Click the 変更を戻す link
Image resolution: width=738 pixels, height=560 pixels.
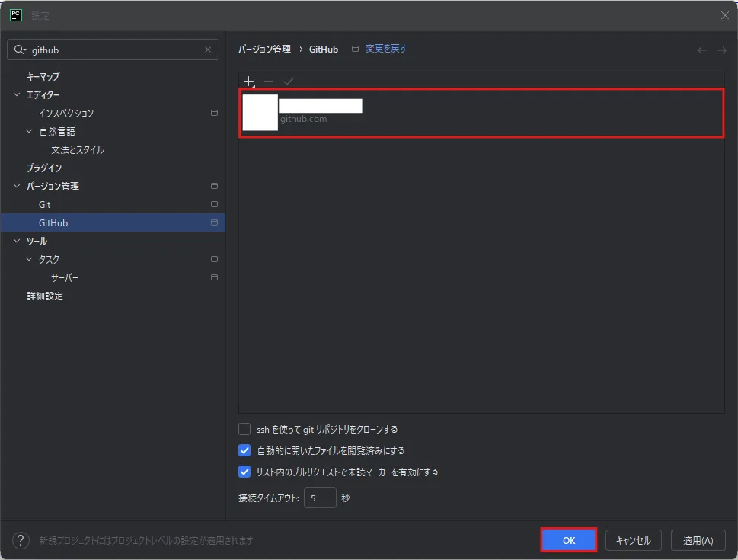(x=386, y=49)
